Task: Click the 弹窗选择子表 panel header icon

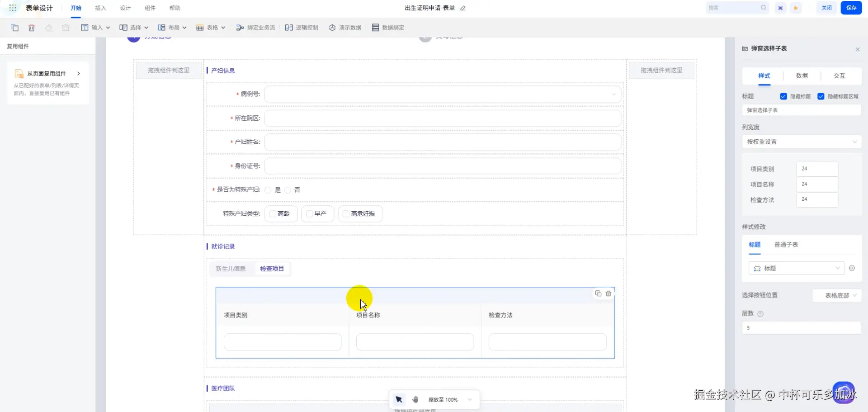Action: (x=745, y=49)
